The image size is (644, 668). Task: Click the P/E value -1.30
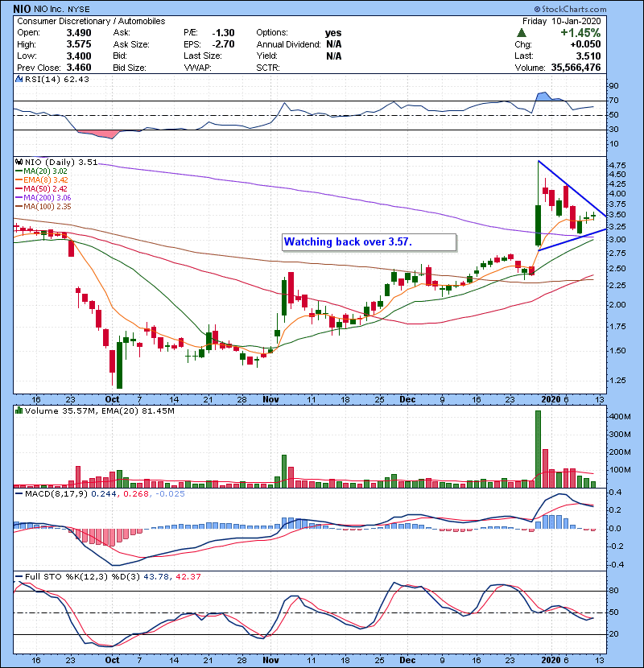[223, 33]
